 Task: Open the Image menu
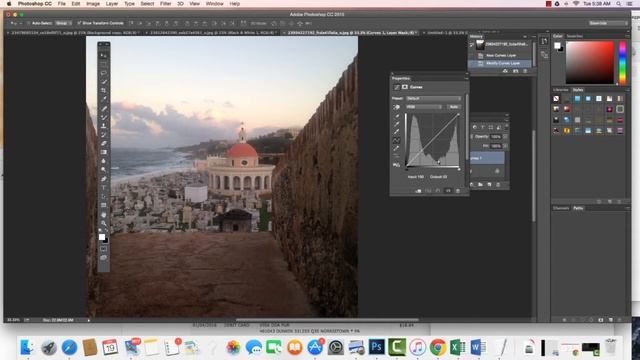(x=93, y=4)
